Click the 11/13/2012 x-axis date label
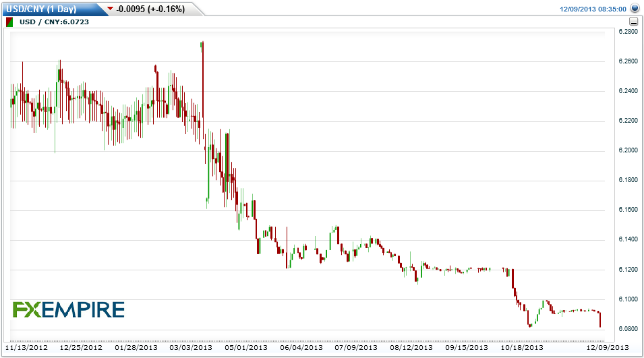 26,347
